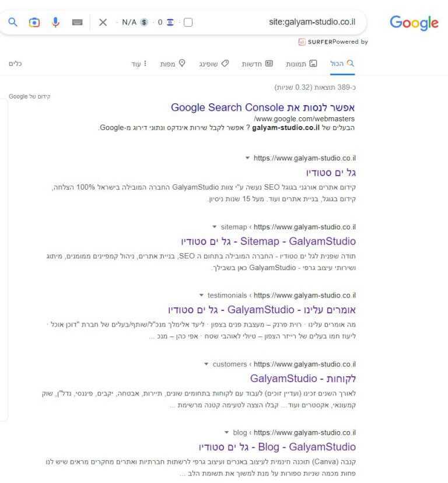Click the www.google.com/webmasters URL text
448x483 pixels.
(304, 118)
